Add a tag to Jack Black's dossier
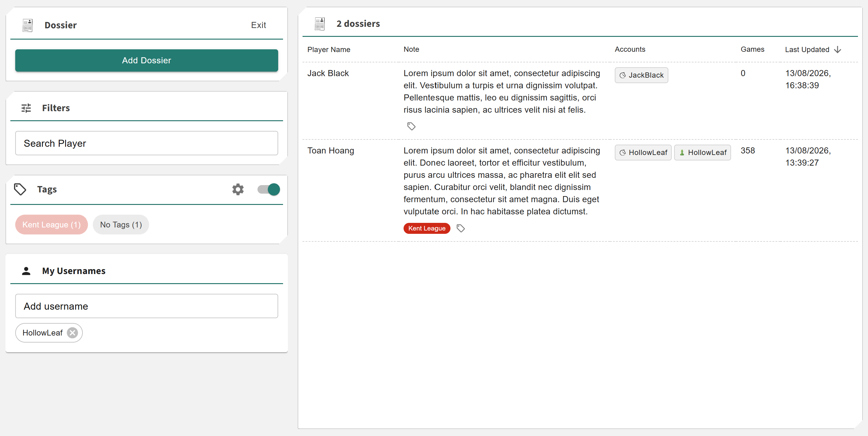This screenshot has height=436, width=868. [411, 126]
